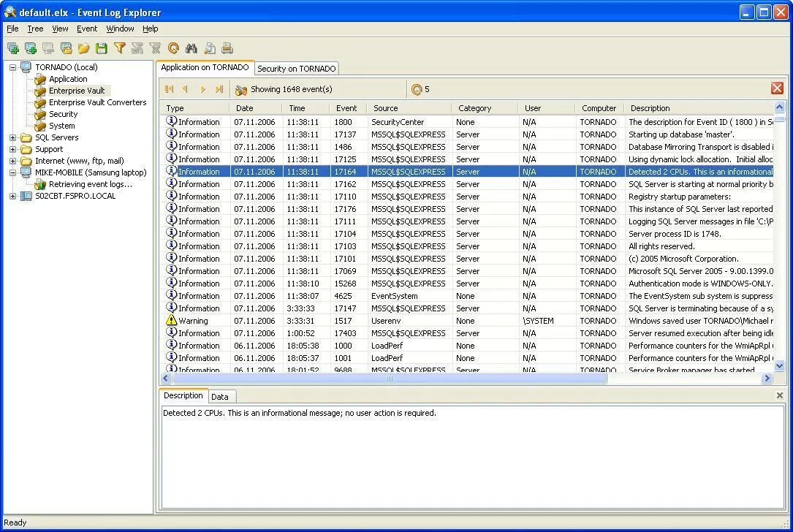
Task: Click the auto-refresh icon next to 5
Action: coord(416,89)
